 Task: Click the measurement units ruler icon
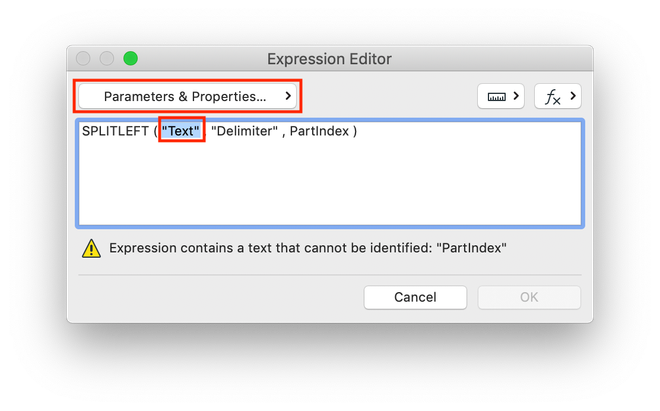tap(496, 97)
